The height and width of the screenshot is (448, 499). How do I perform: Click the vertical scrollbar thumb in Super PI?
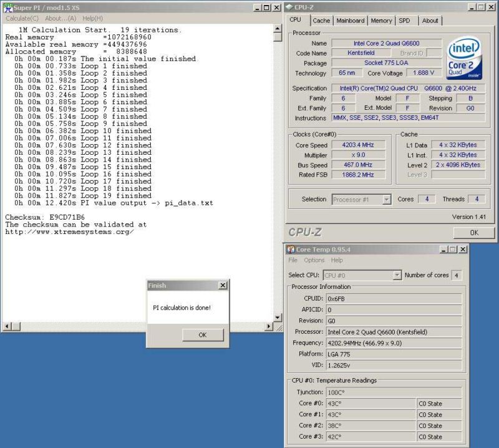[x=278, y=37]
